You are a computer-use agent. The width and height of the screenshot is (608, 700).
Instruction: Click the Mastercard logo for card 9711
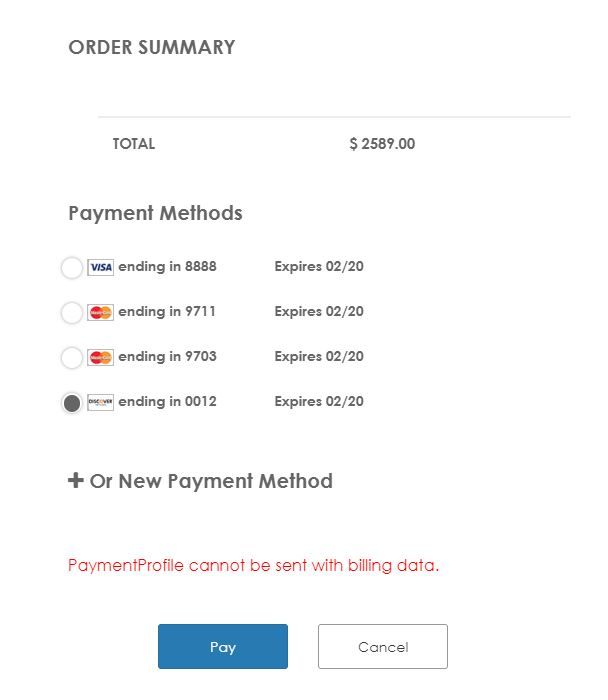[100, 312]
